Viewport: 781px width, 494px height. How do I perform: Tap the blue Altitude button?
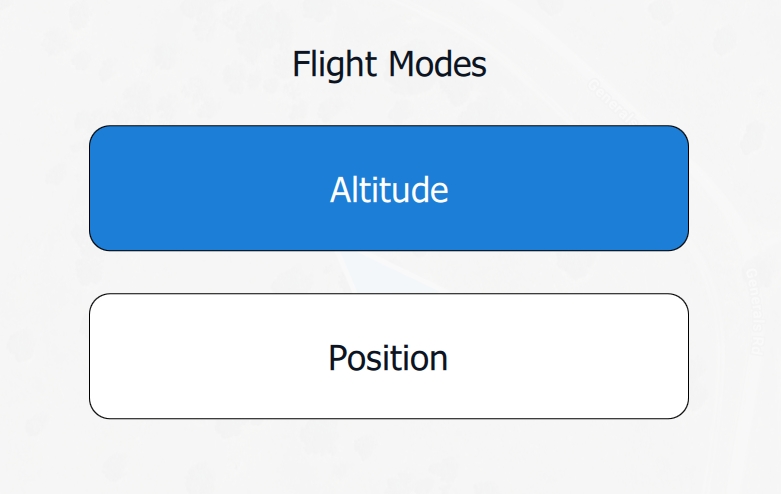tap(389, 188)
